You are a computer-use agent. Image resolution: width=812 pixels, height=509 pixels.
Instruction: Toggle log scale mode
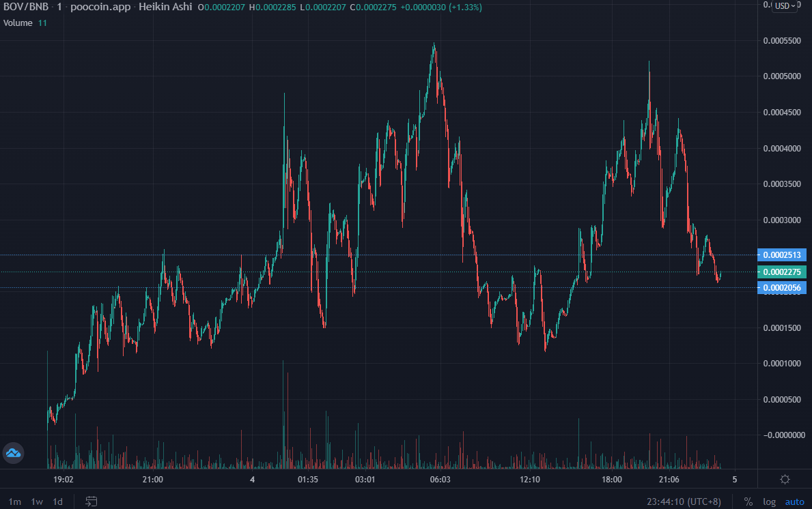(x=769, y=501)
